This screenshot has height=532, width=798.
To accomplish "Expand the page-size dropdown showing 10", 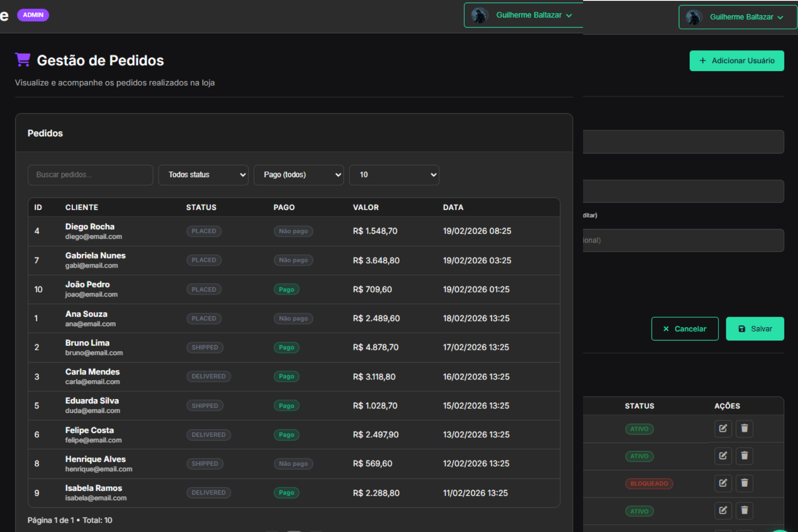I will [x=394, y=175].
